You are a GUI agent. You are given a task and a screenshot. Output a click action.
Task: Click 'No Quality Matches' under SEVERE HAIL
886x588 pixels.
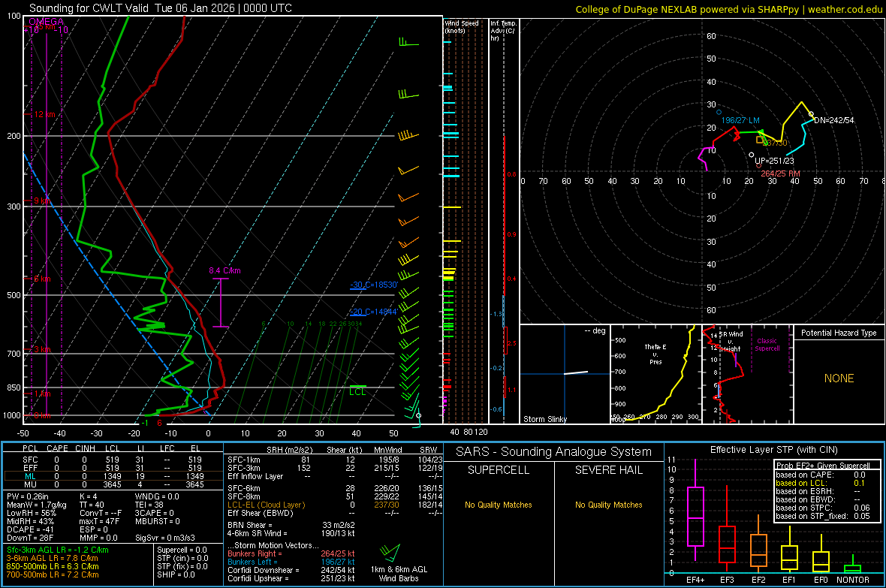pos(608,505)
